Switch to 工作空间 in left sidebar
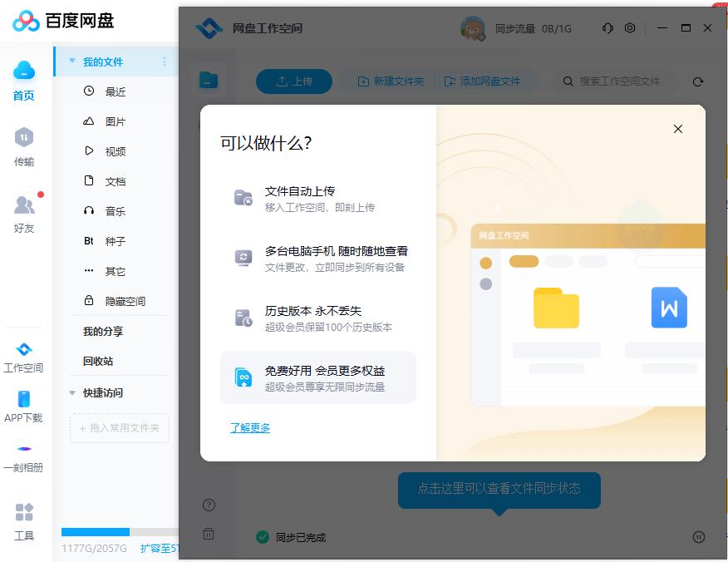The image size is (728, 562). 23,356
